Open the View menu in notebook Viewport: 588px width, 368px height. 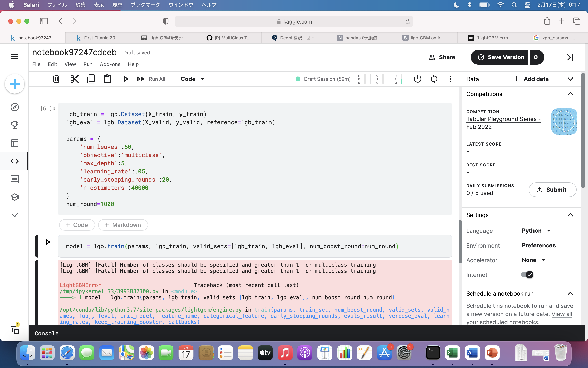point(70,64)
